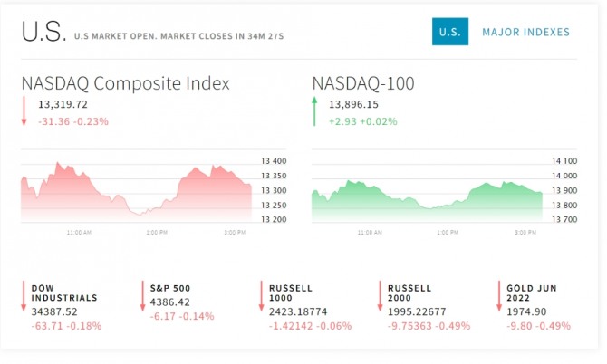Click the red NASDAQ Composite price chart

pyautogui.click(x=136, y=191)
